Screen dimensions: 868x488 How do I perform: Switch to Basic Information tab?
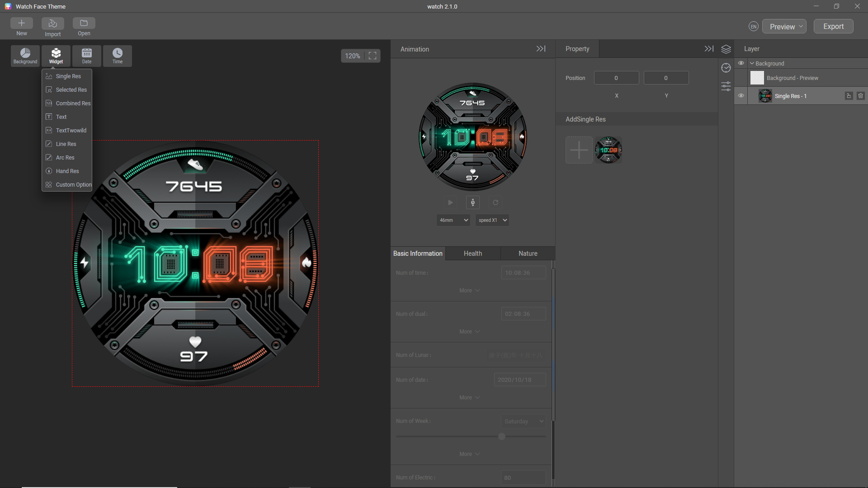418,253
